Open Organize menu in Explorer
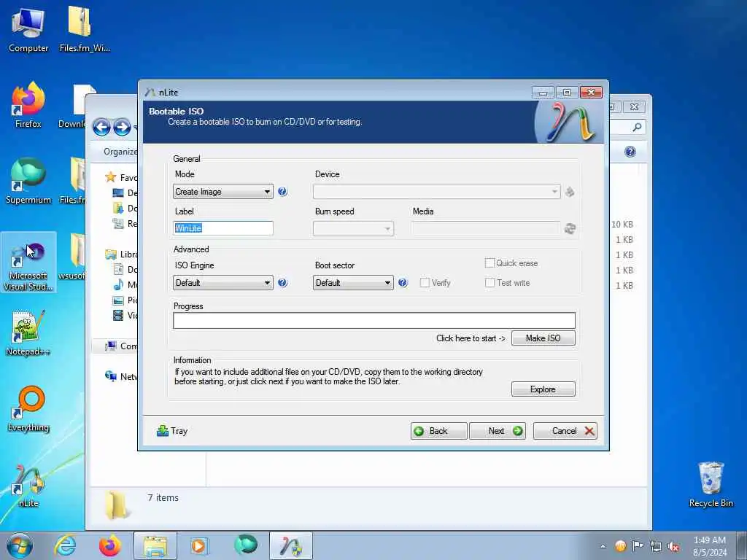The width and height of the screenshot is (747, 560). click(120, 152)
